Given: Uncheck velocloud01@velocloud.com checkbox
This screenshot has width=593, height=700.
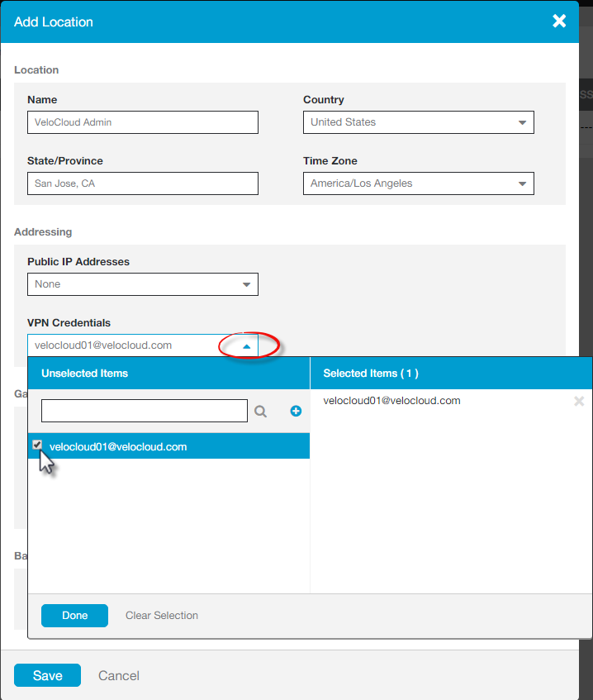Looking at the screenshot, I should [x=37, y=445].
